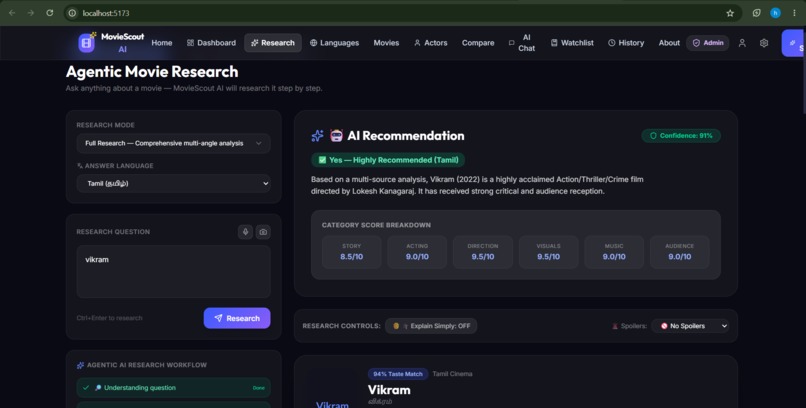
Task: Expand the Research Mode dropdown
Action: click(173, 143)
